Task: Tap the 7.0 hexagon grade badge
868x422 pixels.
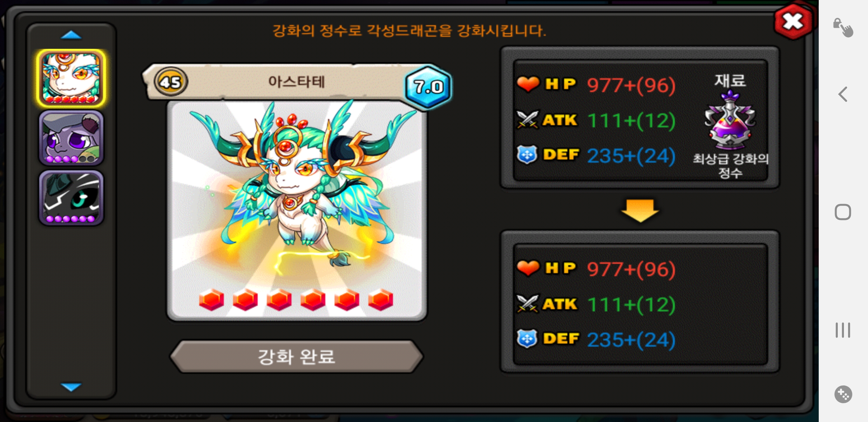Action: tap(428, 87)
